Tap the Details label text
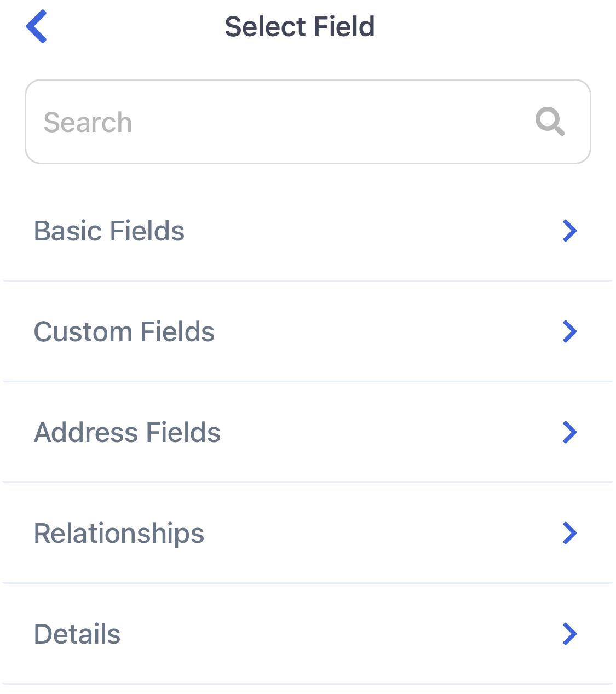Image resolution: width=616 pixels, height=694 pixels. [x=77, y=634]
